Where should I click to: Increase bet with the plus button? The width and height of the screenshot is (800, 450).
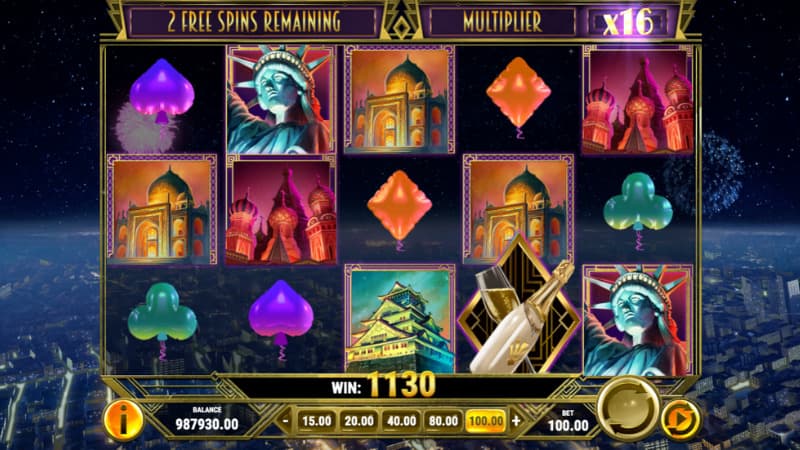pyautogui.click(x=516, y=421)
